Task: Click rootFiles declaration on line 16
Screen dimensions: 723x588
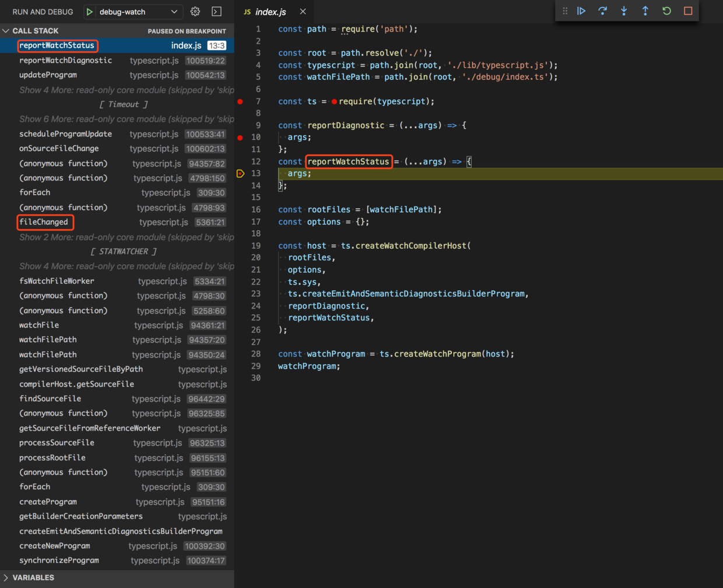Action: tap(329, 210)
